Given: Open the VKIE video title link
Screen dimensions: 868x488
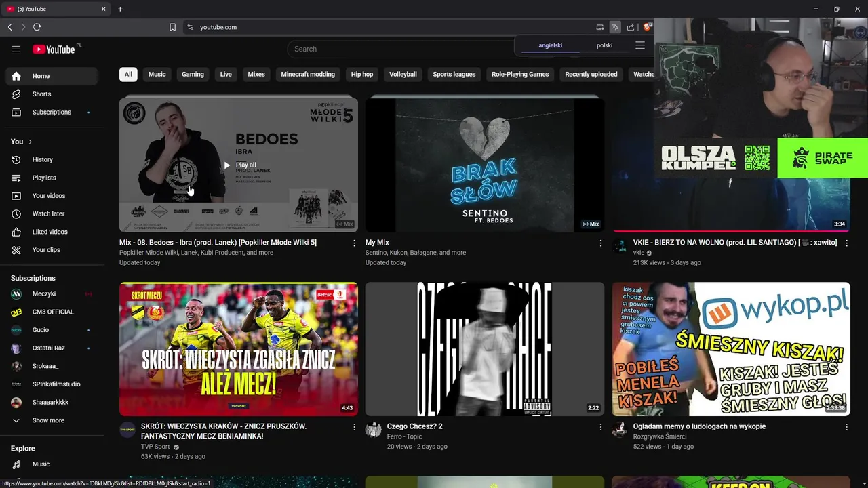Looking at the screenshot, I should coord(735,243).
